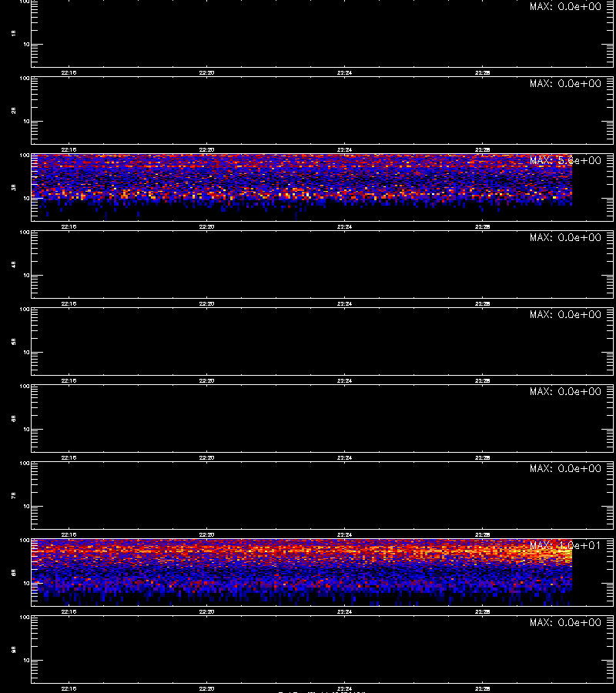Click 'MAX: 0.0e+00' in the 7R panel
616x693 pixels.
[565, 468]
